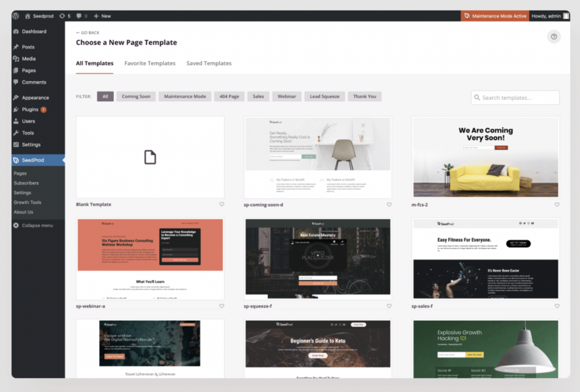Favorite the sp-coming-soon-d template
This screenshot has width=580, height=392.
point(389,204)
